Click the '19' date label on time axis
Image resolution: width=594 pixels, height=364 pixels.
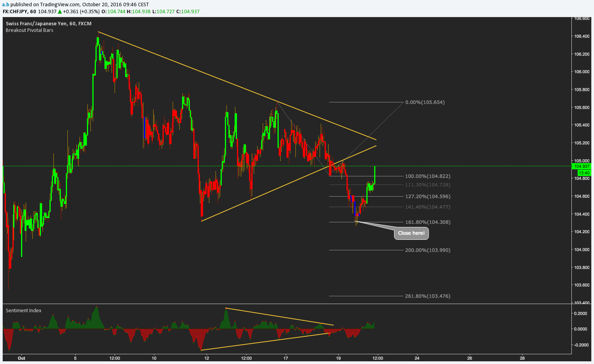pyautogui.click(x=338, y=358)
